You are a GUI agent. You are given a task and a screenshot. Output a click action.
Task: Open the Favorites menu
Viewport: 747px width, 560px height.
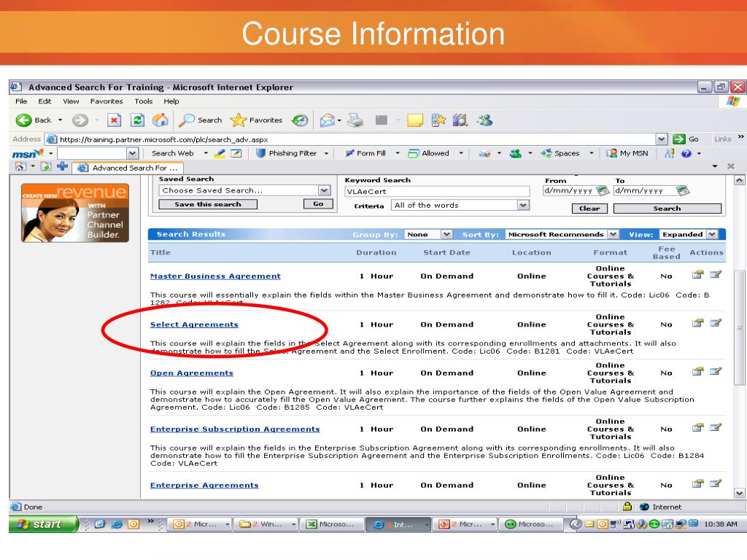[107, 101]
